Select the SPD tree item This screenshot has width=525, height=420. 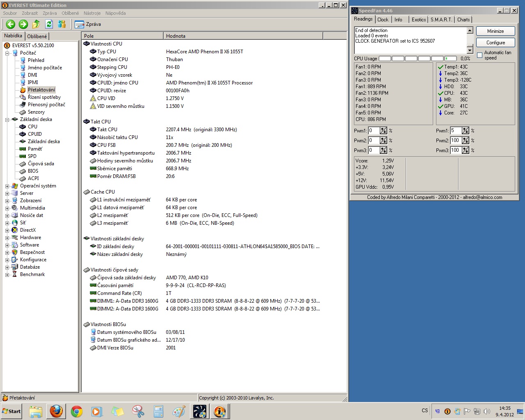32,156
